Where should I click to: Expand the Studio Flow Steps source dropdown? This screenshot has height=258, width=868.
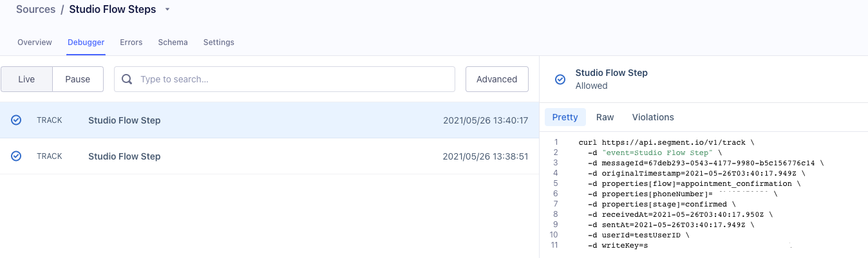[167, 10]
